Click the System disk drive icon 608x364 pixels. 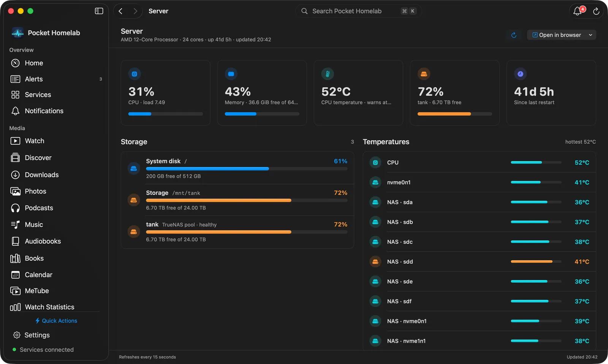tap(134, 168)
